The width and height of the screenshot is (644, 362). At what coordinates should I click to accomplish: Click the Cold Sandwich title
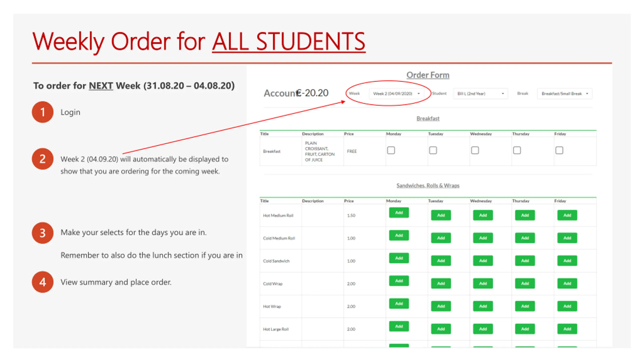click(x=276, y=261)
